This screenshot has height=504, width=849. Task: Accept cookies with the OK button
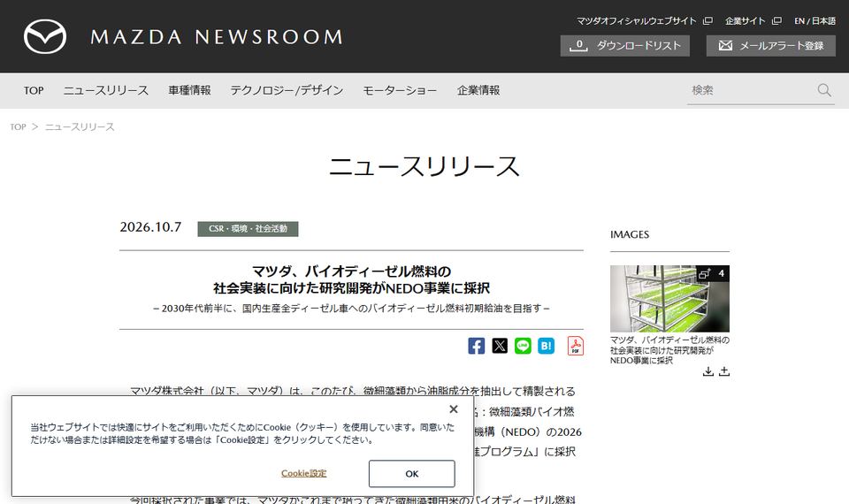[x=412, y=474]
